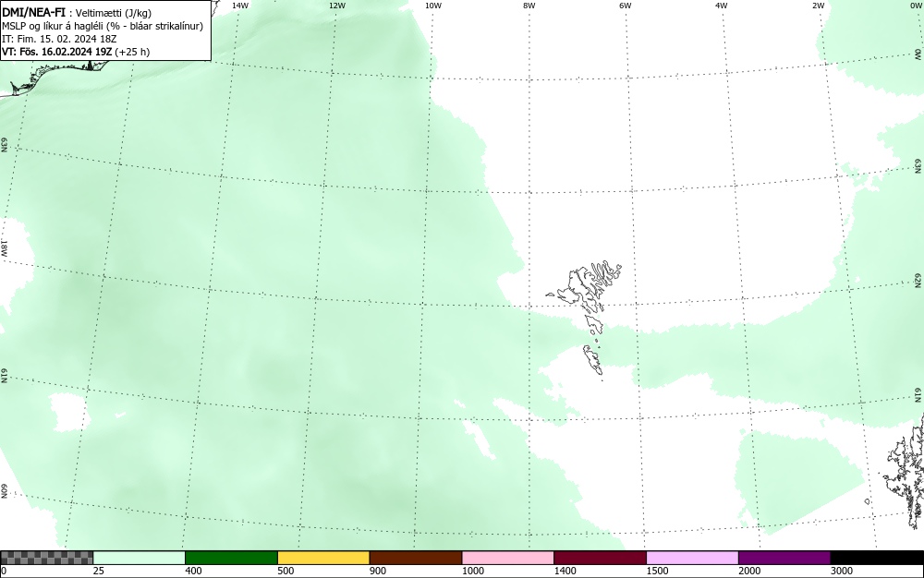Click the southernmost Faroe island outline
This screenshot has height=578, width=924.
(592, 360)
